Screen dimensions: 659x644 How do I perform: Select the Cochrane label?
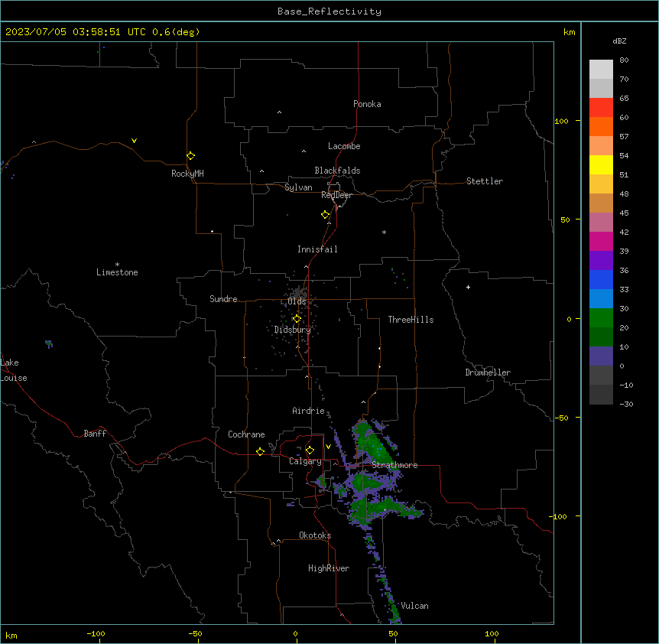[x=246, y=434]
